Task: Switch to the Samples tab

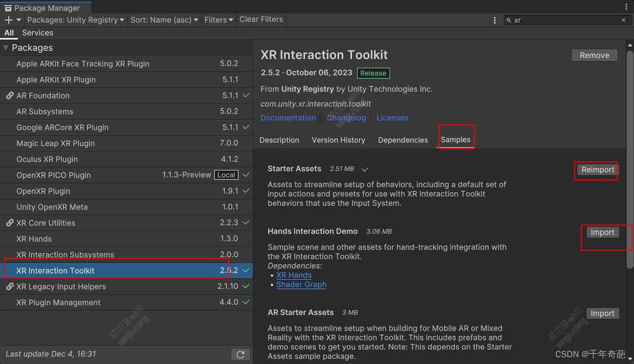Action: point(455,140)
